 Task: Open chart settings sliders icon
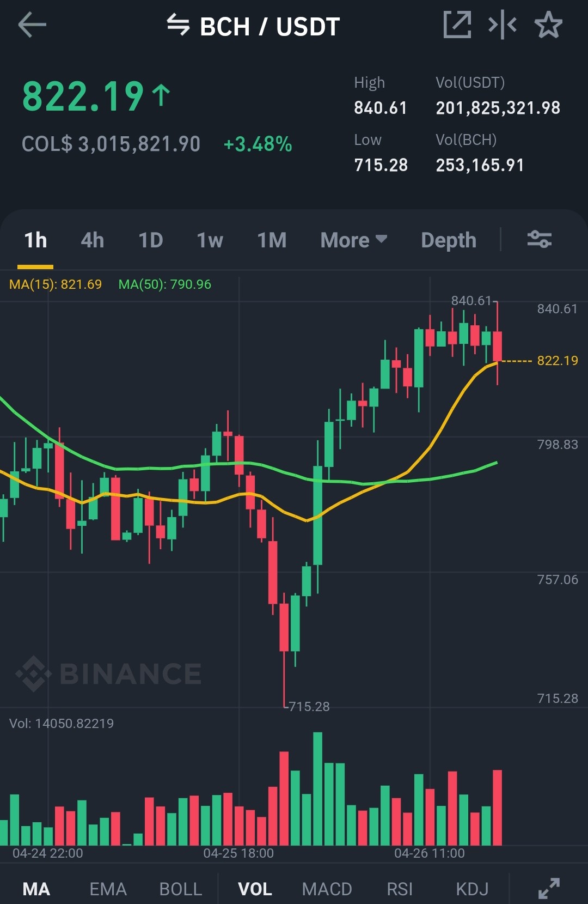point(540,239)
